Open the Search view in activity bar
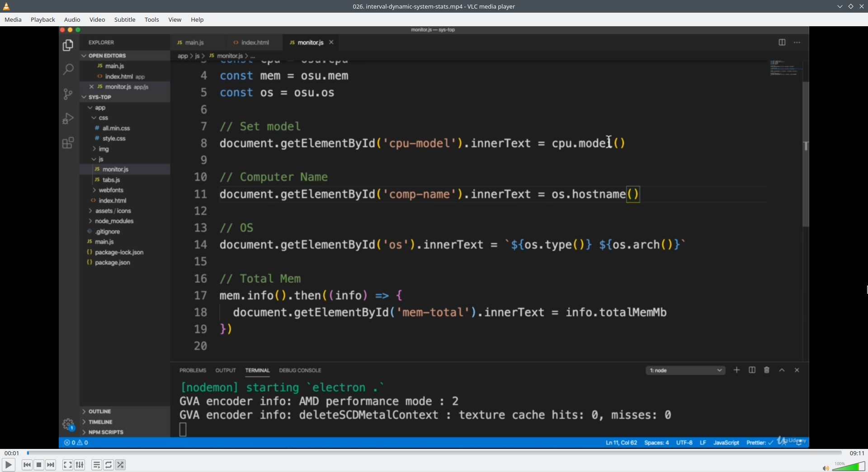The width and height of the screenshot is (868, 472). pyautogui.click(x=68, y=69)
